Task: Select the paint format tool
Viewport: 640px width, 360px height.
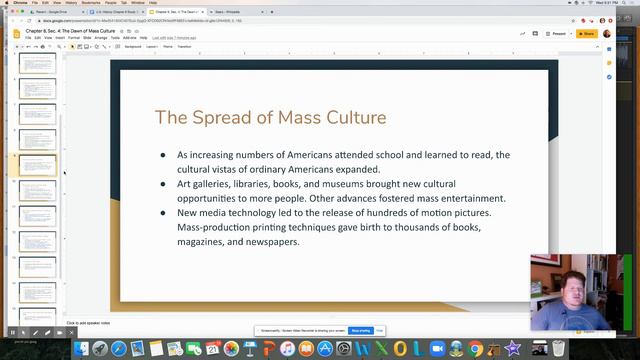Action: tap(50, 47)
